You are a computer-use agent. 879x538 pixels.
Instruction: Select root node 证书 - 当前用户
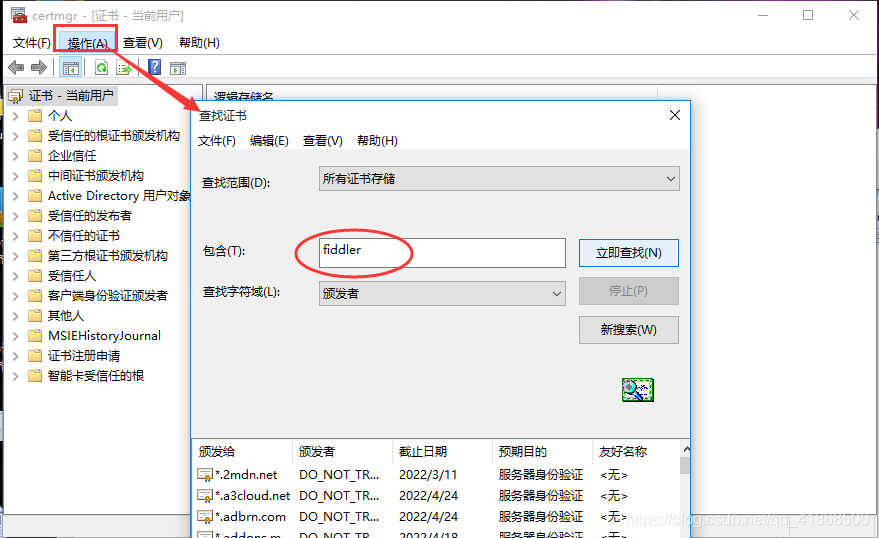pyautogui.click(x=62, y=96)
